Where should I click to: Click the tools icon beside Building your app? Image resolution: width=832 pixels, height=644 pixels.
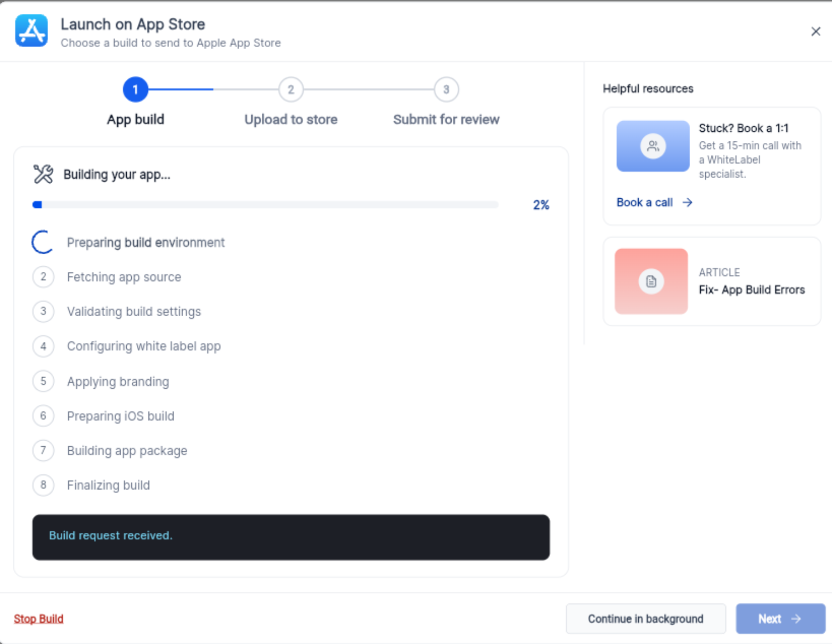[43, 174]
